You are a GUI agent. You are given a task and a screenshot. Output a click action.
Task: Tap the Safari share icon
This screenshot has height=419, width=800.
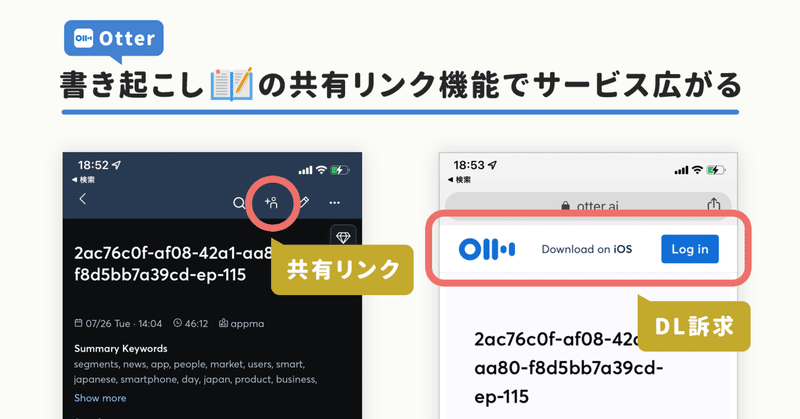point(714,204)
